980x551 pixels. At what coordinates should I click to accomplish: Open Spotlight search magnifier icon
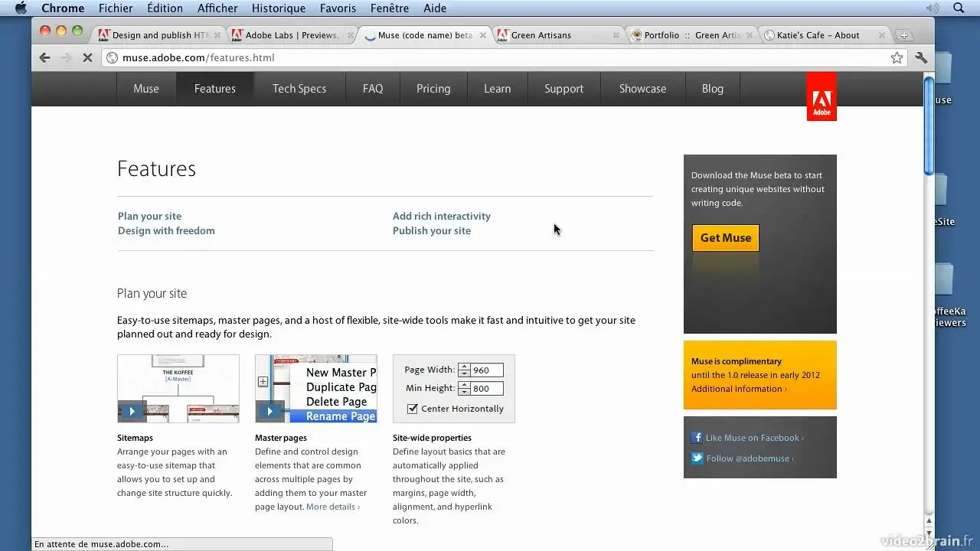tap(959, 8)
